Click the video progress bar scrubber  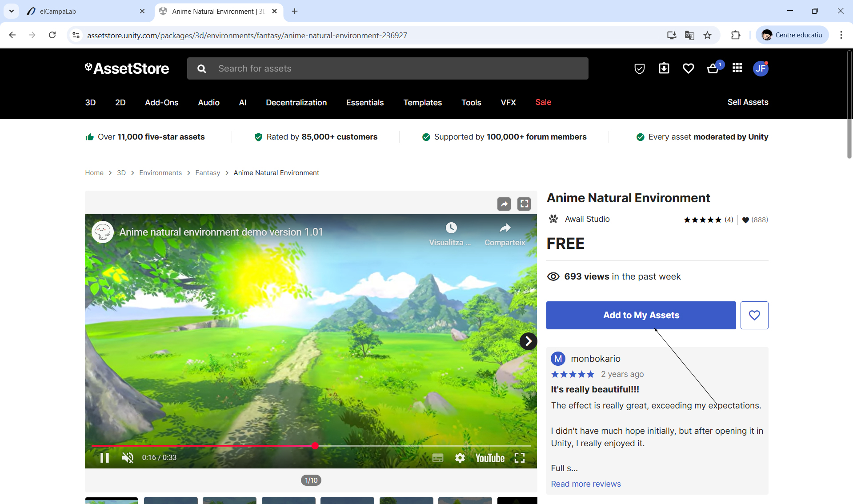[x=315, y=446]
